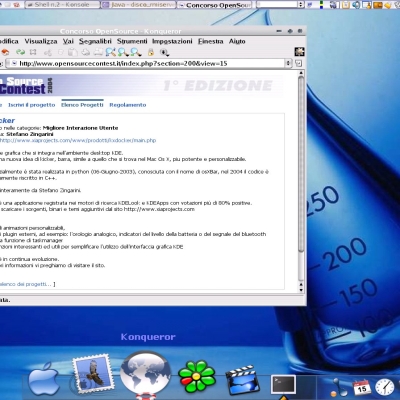Click the page scrollbar up arrow
This screenshot has width=400, height=400.
click(301, 73)
